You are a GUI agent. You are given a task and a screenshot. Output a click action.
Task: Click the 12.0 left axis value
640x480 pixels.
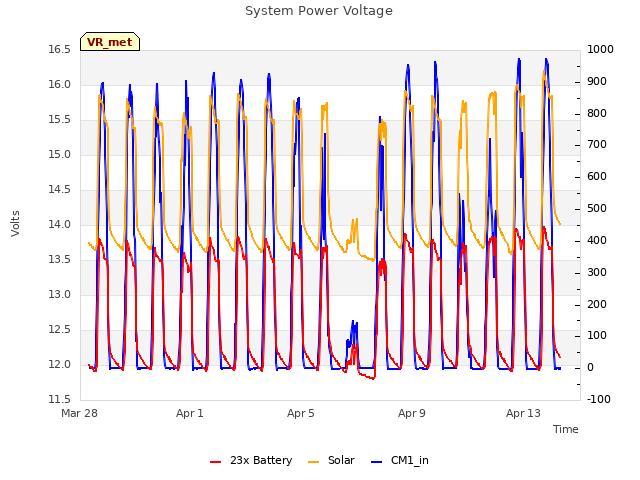(x=60, y=365)
